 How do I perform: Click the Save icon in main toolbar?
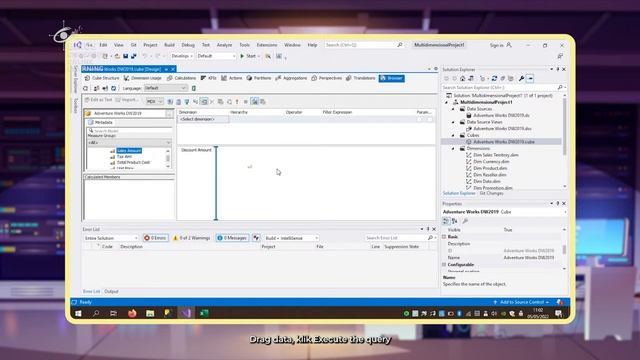(125, 56)
